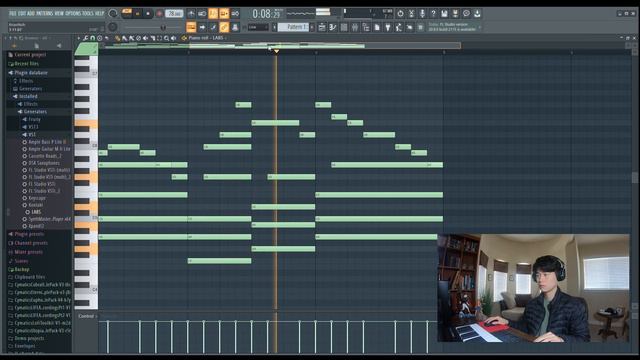Click the master pitch knob
This screenshot has width=640, height=360.
(113, 27)
